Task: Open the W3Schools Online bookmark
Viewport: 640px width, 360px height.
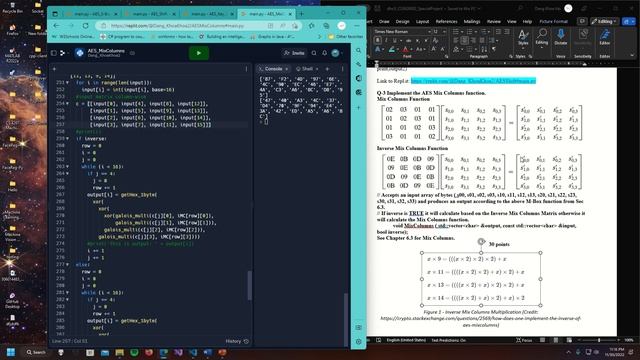Action: tap(73, 37)
